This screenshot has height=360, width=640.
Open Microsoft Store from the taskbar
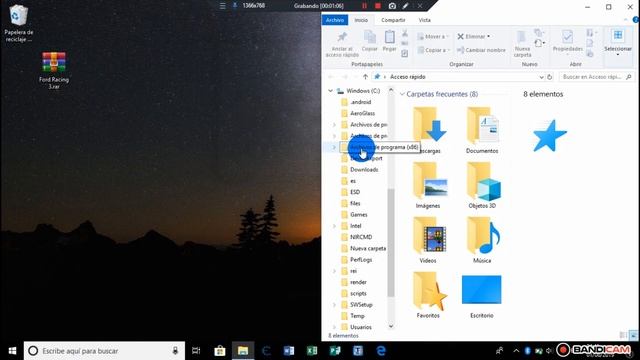pyautogui.click(x=220, y=351)
